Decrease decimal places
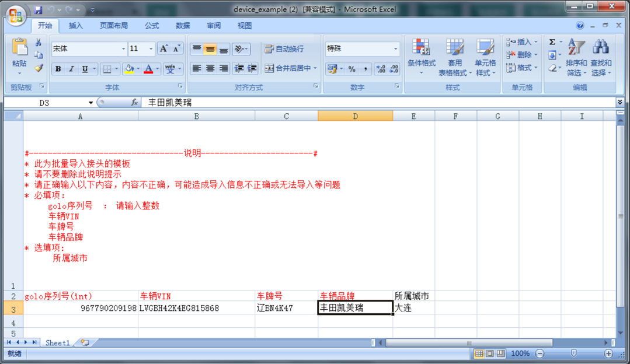The height and width of the screenshot is (364, 630). 394,69
